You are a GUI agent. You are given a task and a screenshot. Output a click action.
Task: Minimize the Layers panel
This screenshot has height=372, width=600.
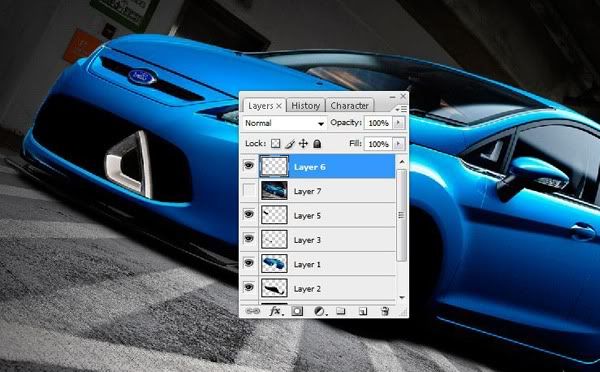click(x=392, y=97)
